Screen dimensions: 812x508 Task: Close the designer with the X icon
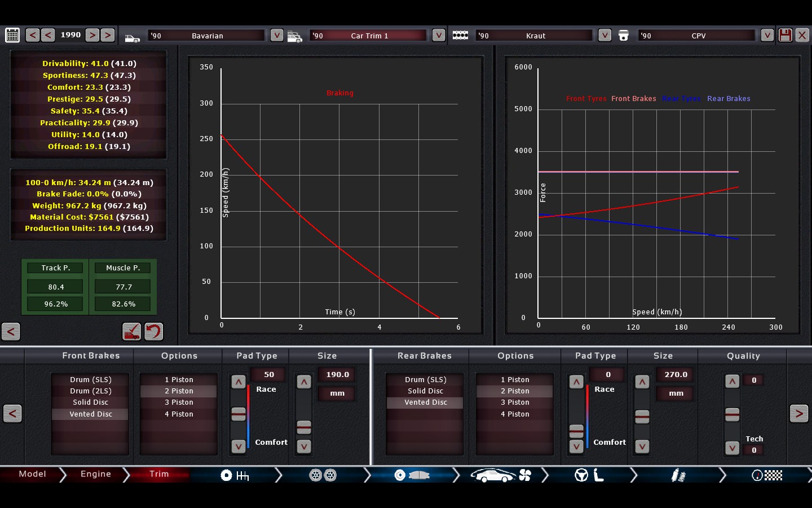point(802,35)
